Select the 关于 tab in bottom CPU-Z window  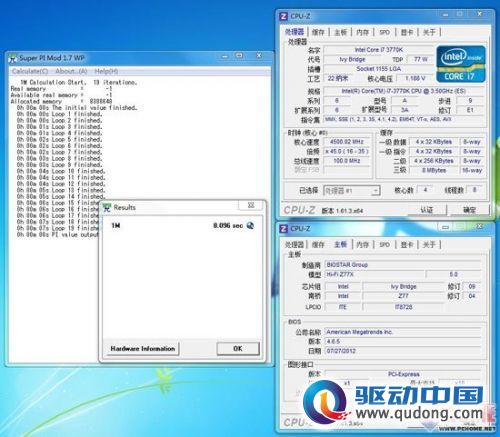tap(429, 245)
